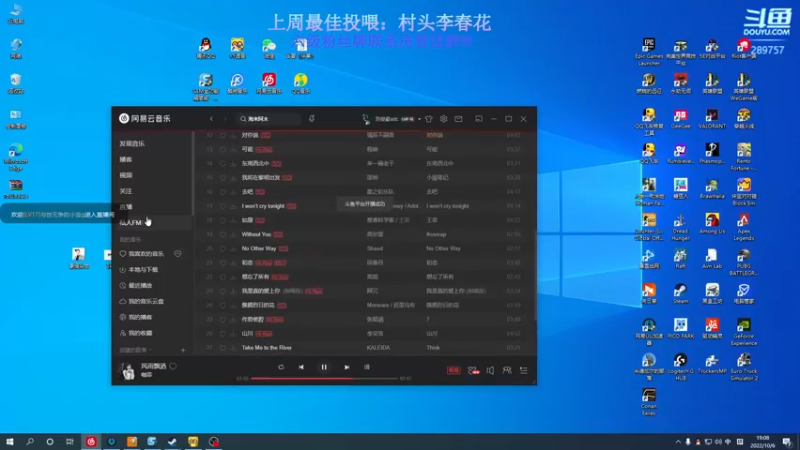Like the song Take Me to the River
Viewport: 800px width, 450px height.
click(x=222, y=348)
